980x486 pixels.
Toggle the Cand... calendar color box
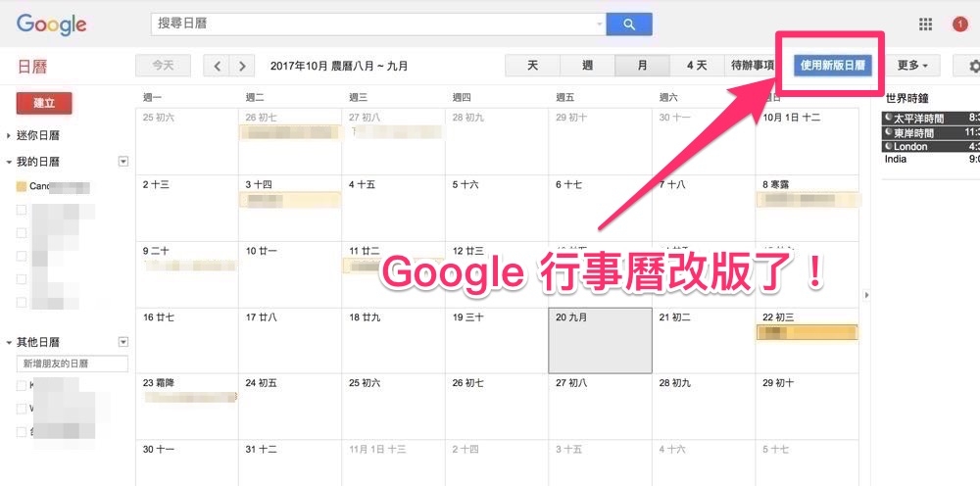22,186
